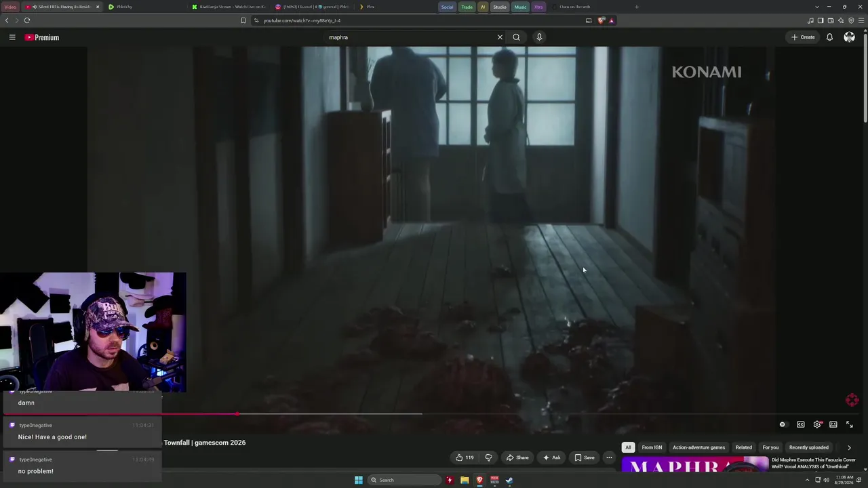Open the 'Studio' tab group
Viewport: 868px width, 488px height.
(500, 7)
